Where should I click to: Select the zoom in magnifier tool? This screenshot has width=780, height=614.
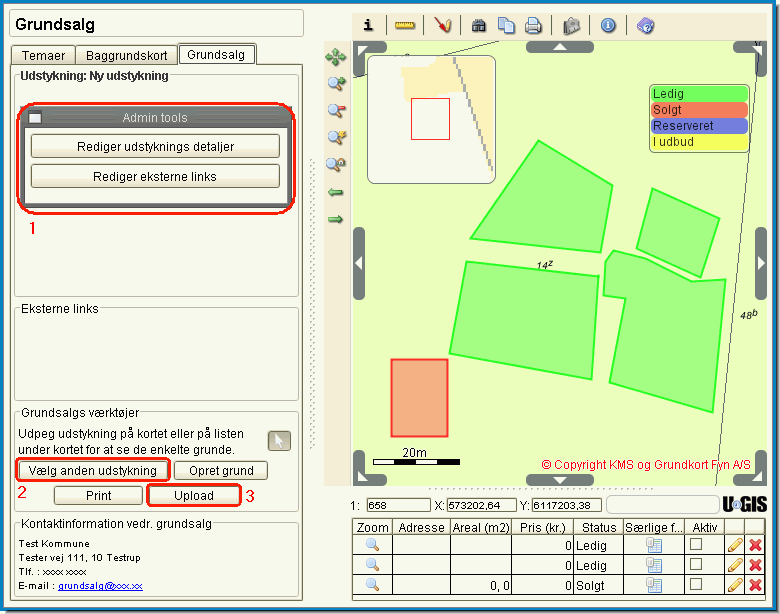pyautogui.click(x=336, y=84)
